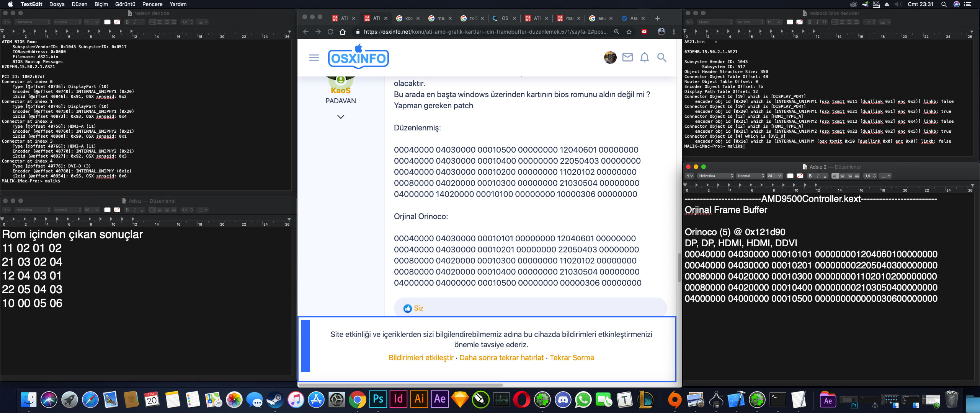The height and width of the screenshot is (413, 980).
Task: Open the Biçim menu
Action: [101, 4]
